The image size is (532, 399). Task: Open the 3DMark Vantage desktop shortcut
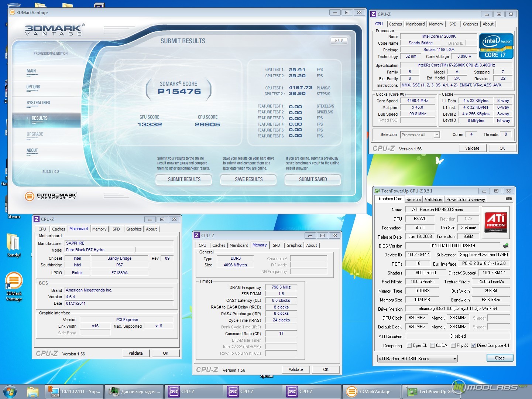(14, 286)
